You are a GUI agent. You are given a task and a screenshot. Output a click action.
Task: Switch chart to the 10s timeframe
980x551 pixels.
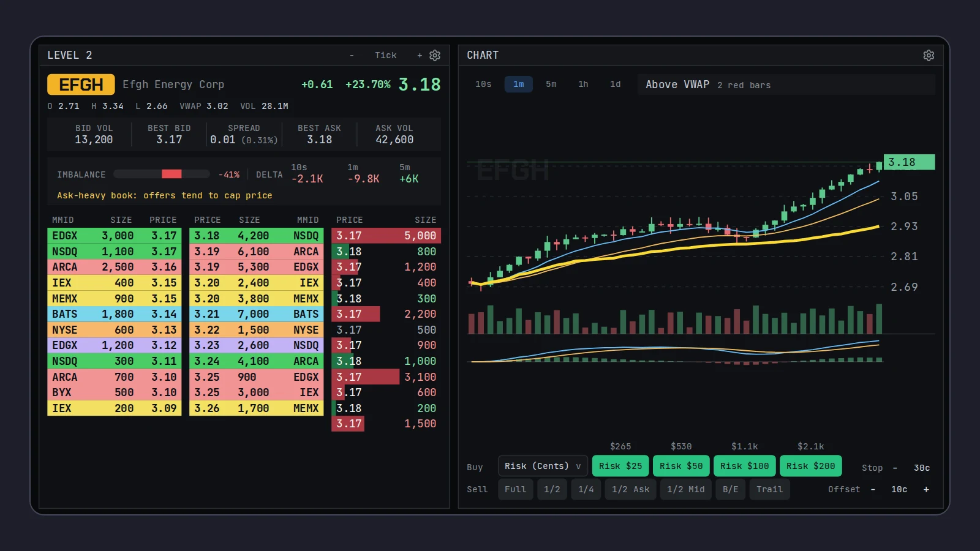[x=483, y=84]
